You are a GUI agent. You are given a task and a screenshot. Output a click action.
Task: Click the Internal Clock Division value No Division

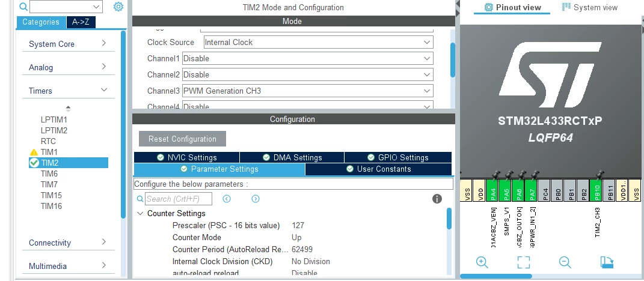click(310, 261)
